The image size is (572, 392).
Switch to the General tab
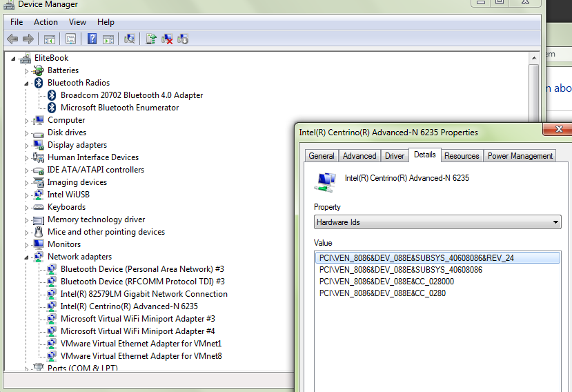coord(322,156)
